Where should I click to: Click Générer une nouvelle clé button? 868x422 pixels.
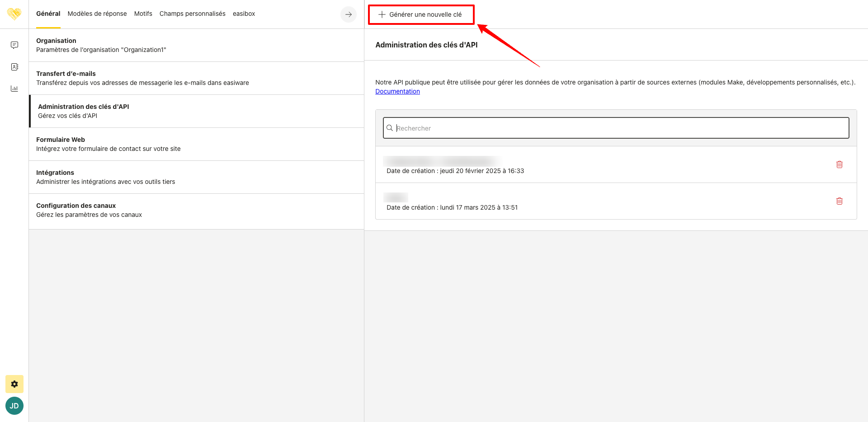click(420, 14)
